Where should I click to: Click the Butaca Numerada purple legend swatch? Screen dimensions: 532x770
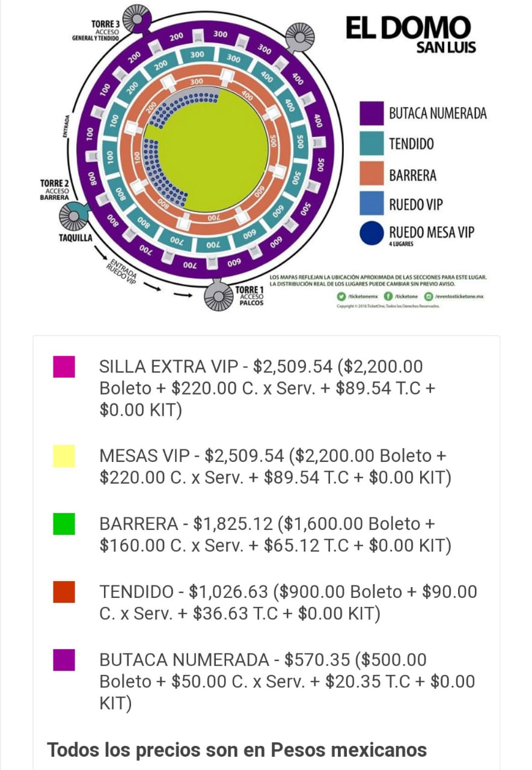click(x=371, y=113)
